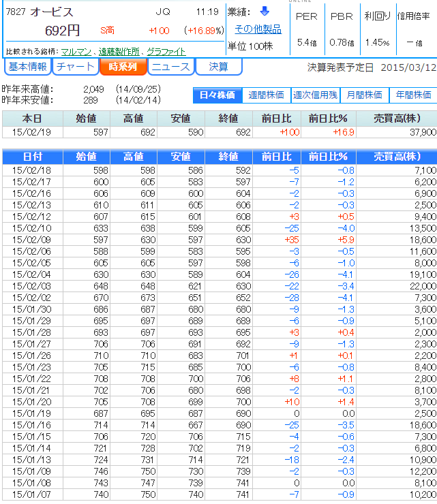The width and height of the screenshot is (437, 504).
Task: Select the 日々株価 daily price view
Action: click(217, 95)
